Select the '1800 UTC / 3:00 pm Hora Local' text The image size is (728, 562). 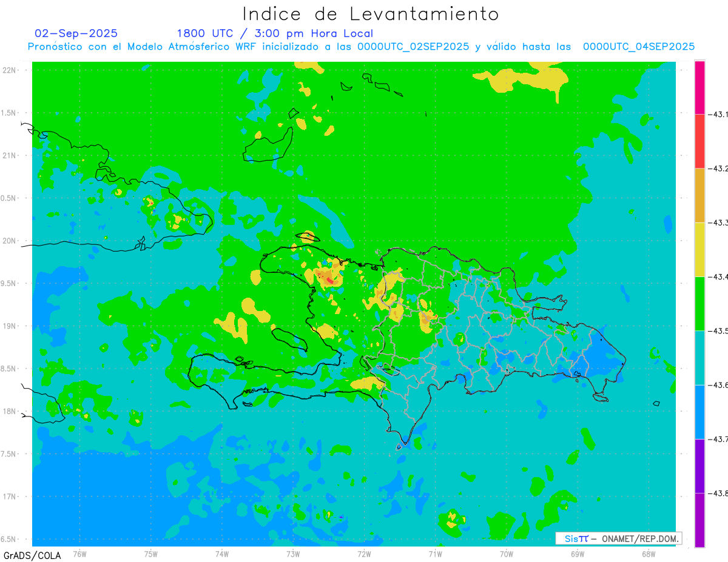point(275,33)
